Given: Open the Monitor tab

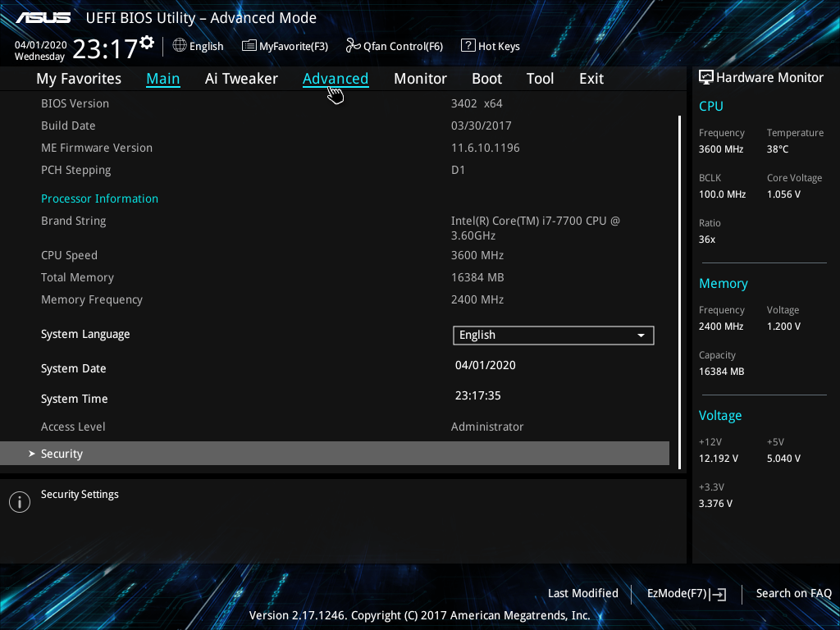Looking at the screenshot, I should [x=420, y=79].
